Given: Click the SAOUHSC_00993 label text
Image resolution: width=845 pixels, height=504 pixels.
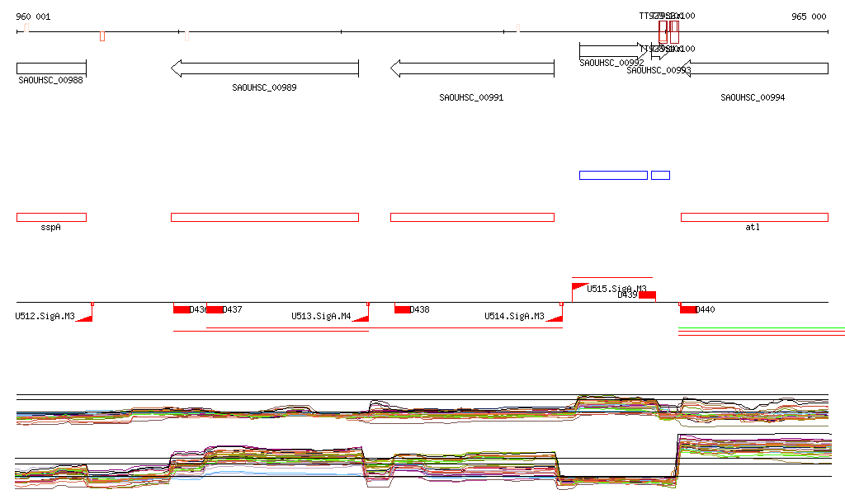Looking at the screenshot, I should [659, 71].
